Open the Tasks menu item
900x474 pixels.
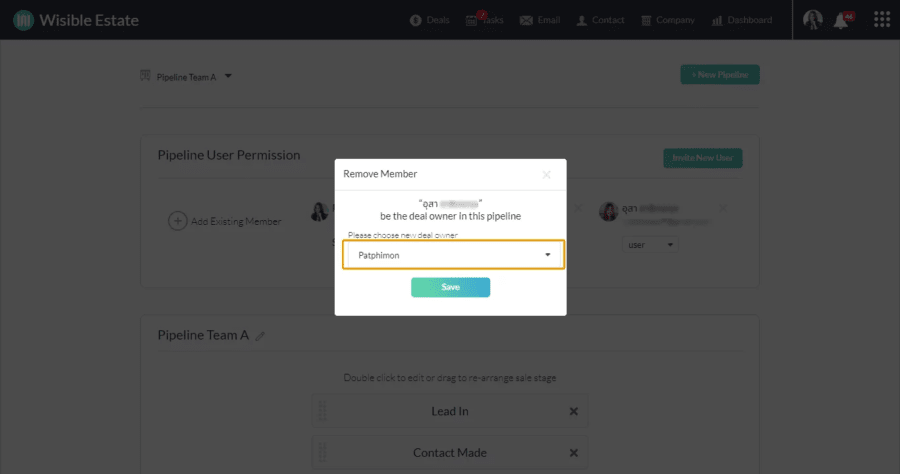pyautogui.click(x=485, y=21)
